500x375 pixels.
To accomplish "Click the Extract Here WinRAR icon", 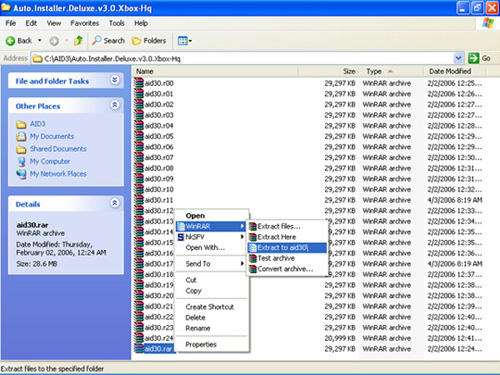I will [253, 237].
